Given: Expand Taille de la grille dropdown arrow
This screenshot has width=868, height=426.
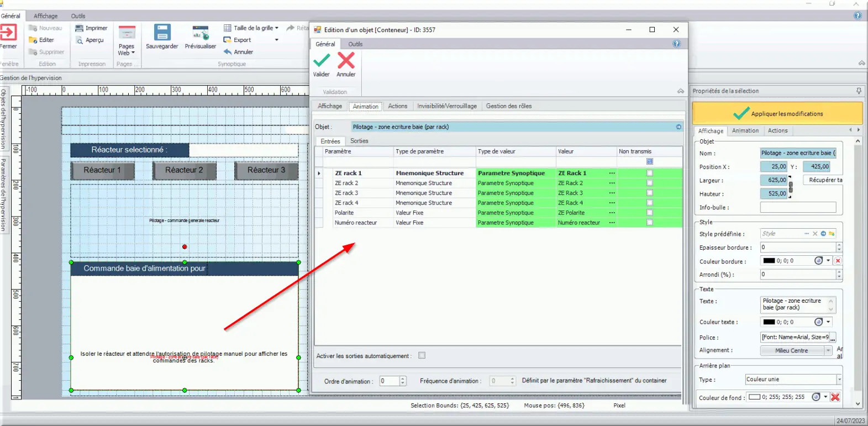Looking at the screenshot, I should [x=277, y=28].
